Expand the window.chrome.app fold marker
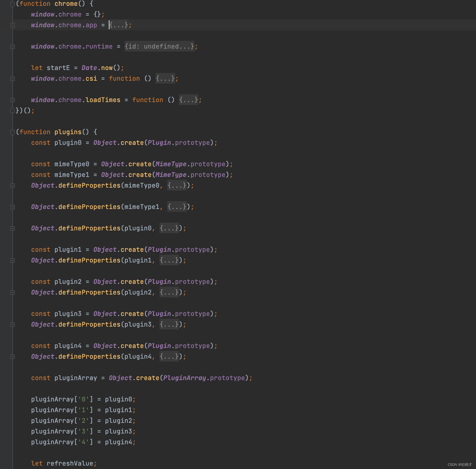This screenshot has width=476, height=469. tap(13, 25)
